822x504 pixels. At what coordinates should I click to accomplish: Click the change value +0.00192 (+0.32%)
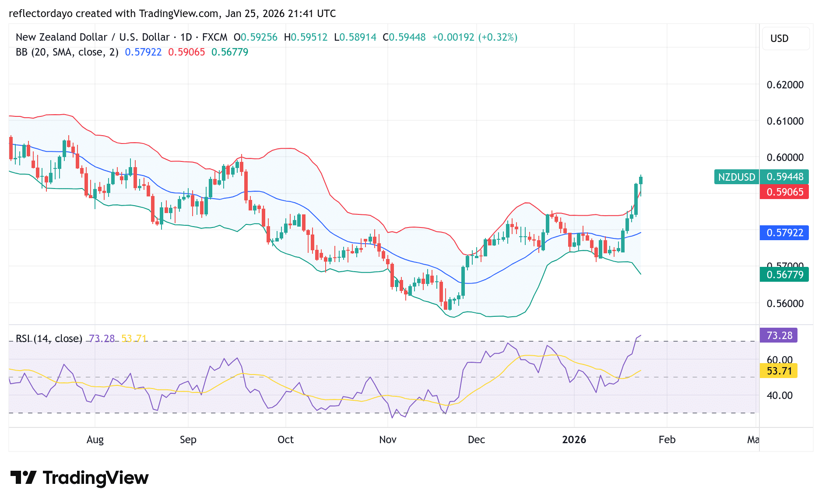pyautogui.click(x=474, y=37)
